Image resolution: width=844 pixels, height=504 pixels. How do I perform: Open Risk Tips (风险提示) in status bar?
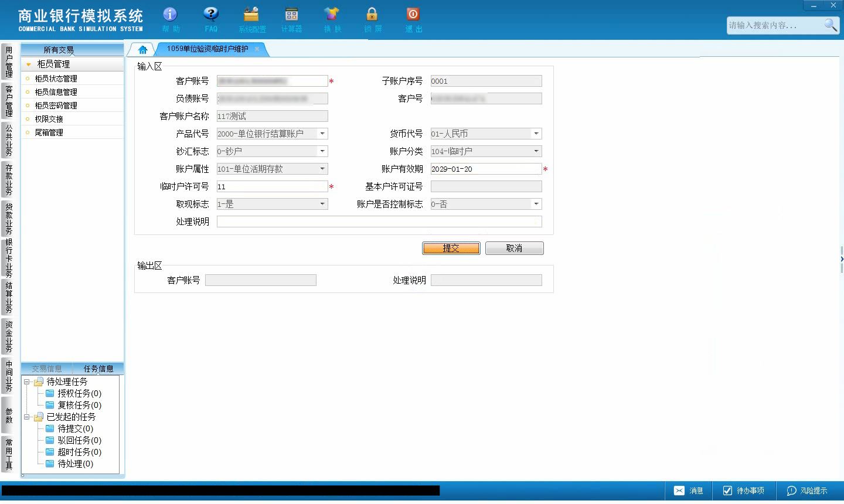pos(807,491)
